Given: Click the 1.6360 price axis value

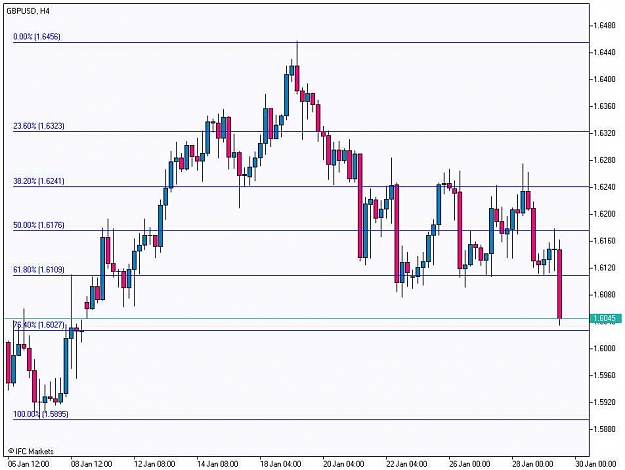Looking at the screenshot, I should (604, 106).
